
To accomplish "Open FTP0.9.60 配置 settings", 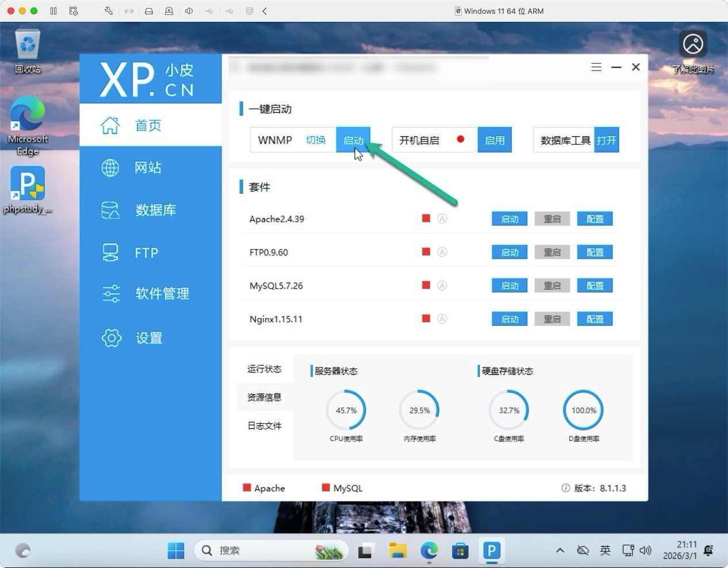I will [595, 252].
